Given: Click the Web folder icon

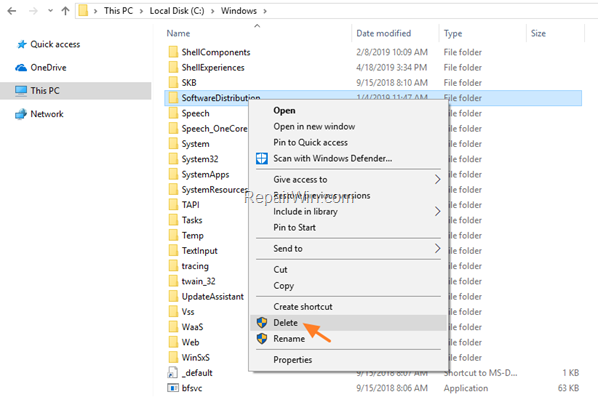Looking at the screenshot, I should [173, 342].
